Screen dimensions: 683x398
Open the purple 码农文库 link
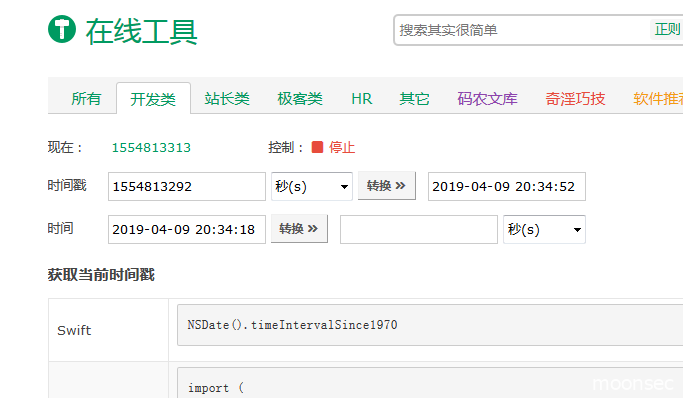[x=487, y=99]
